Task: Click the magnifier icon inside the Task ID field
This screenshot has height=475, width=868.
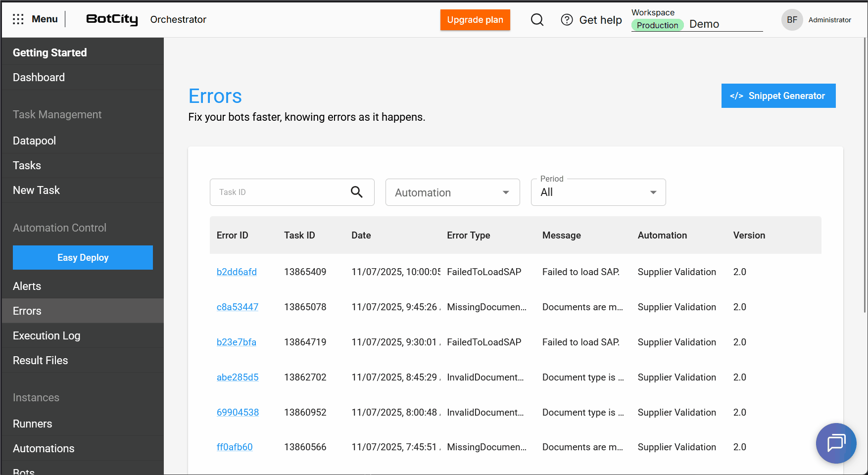Action: click(x=357, y=192)
